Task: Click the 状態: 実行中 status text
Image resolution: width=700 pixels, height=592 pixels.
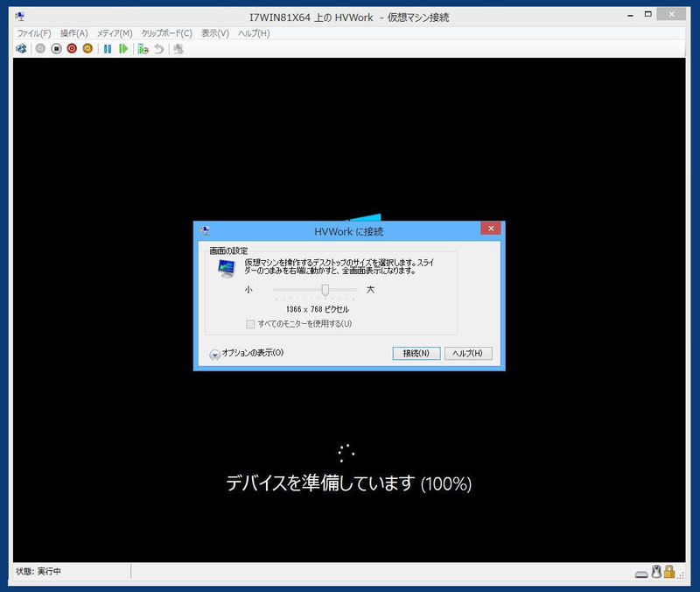Action: pyautogui.click(x=38, y=572)
